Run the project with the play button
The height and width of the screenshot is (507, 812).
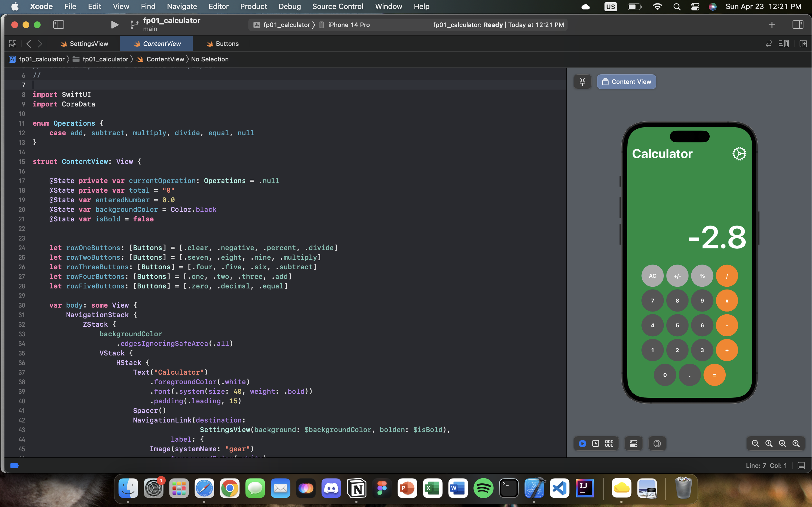[114, 25]
